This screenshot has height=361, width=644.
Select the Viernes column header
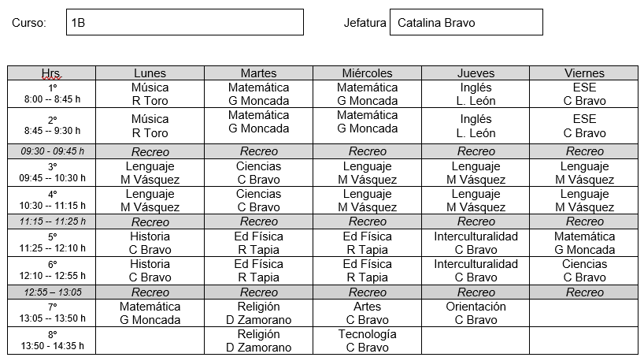584,73
